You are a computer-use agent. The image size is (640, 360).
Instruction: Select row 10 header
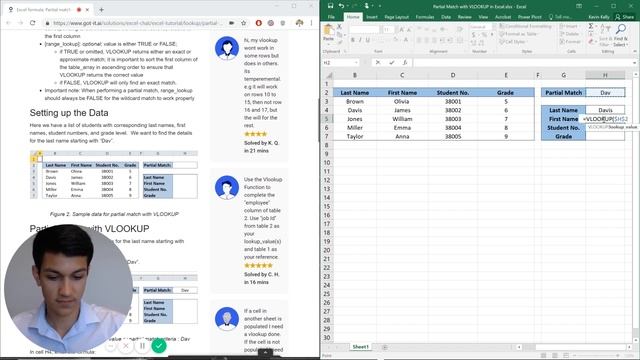[x=327, y=163]
